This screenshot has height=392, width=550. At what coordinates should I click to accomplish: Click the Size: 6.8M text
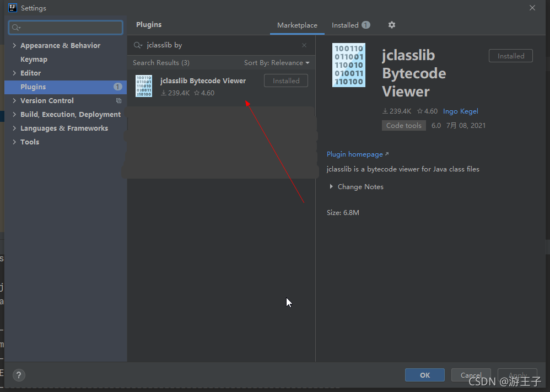(343, 213)
